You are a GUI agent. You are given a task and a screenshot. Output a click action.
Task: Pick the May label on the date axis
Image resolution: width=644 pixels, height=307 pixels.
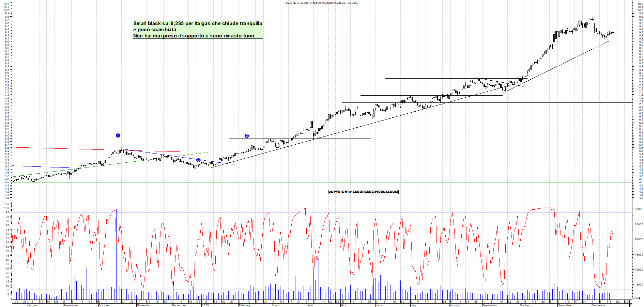click(x=343, y=305)
